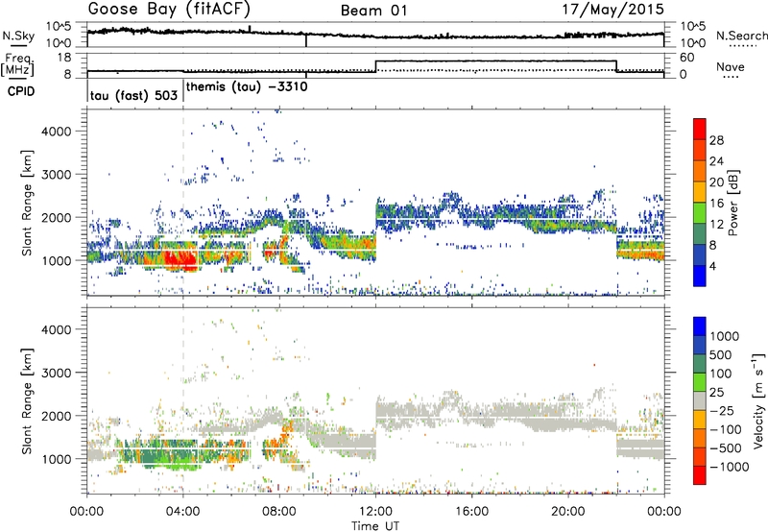Click the 'CPID' row label
The width and height of the screenshot is (768, 532).
tap(21, 91)
